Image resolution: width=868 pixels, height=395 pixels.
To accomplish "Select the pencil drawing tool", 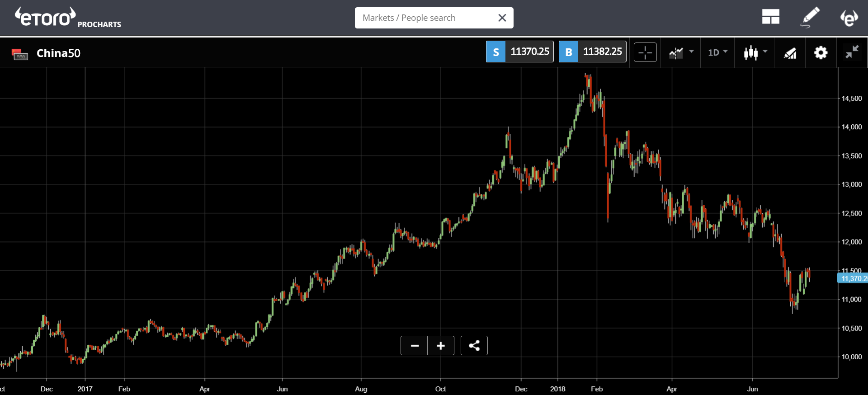I will point(810,17).
